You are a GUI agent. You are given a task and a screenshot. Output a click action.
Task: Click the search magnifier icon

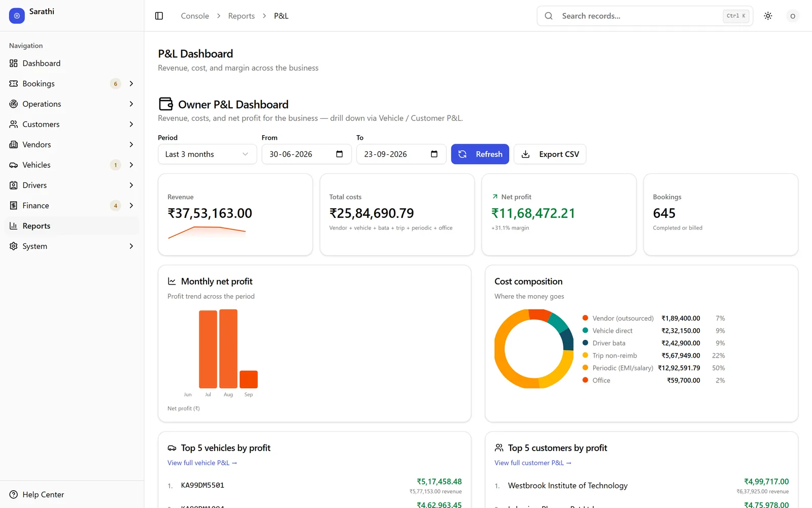click(549, 16)
